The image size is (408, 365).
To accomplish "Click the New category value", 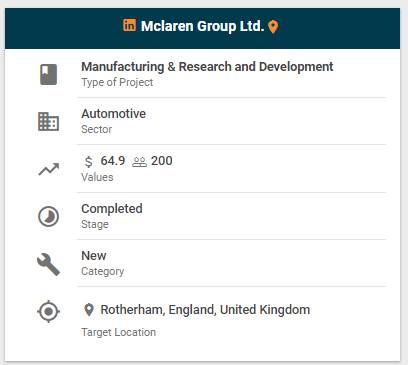I will point(94,256).
